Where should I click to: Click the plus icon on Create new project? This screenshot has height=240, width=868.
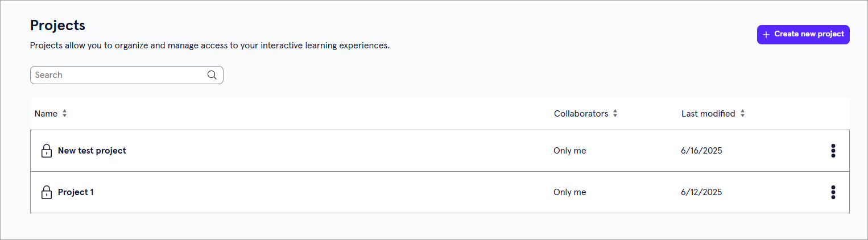766,35
